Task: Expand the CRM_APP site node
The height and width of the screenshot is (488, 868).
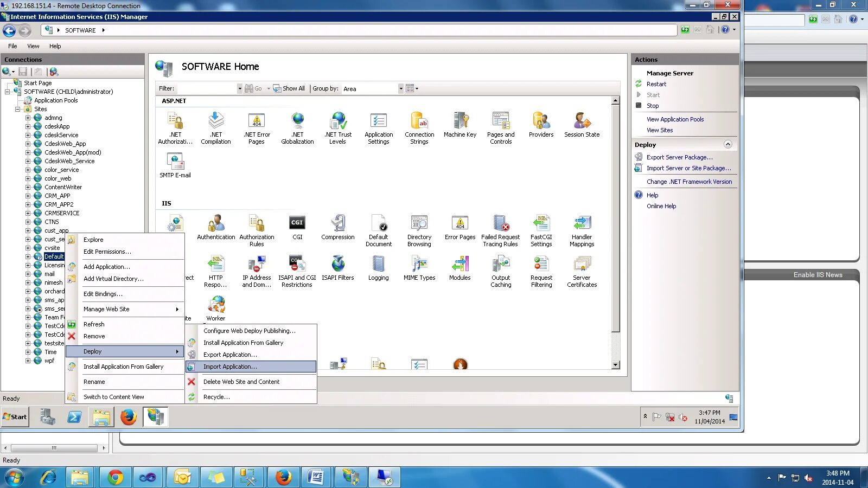Action: tap(28, 196)
